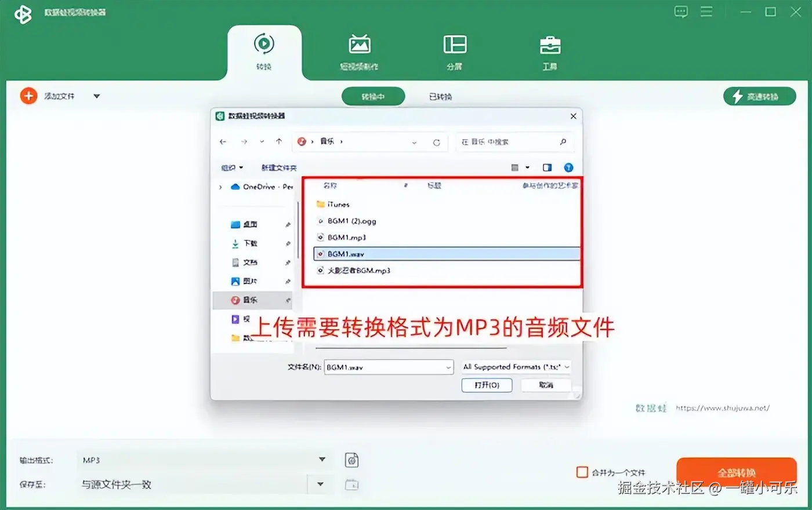Select the 转换中 sub-tab
Screen dimensions: 812x510
click(x=373, y=97)
